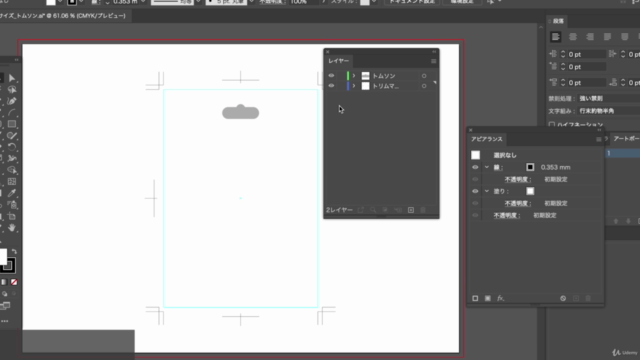Image resolution: width=640 pixels, height=360 pixels.
Task: Select the Symbol Sprayer tool
Action: pyautogui.click(x=12, y=204)
